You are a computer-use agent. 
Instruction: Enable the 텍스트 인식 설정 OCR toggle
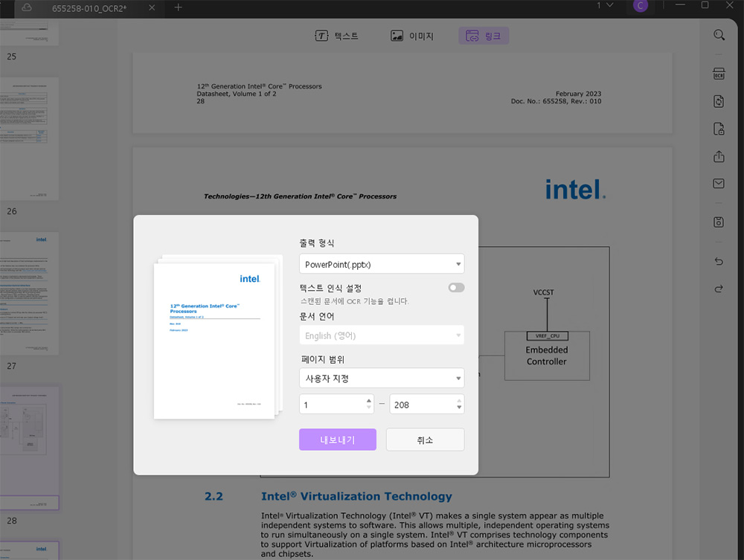(x=457, y=288)
